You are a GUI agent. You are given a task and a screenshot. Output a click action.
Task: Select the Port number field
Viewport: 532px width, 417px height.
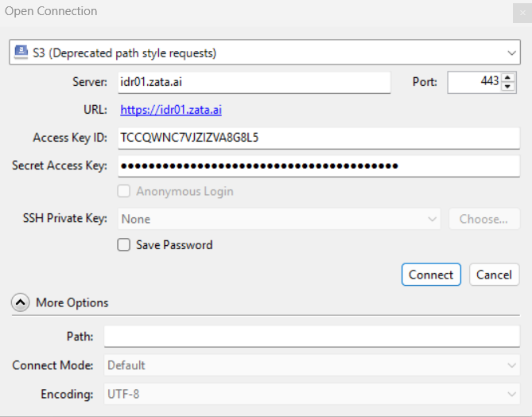[x=474, y=82]
